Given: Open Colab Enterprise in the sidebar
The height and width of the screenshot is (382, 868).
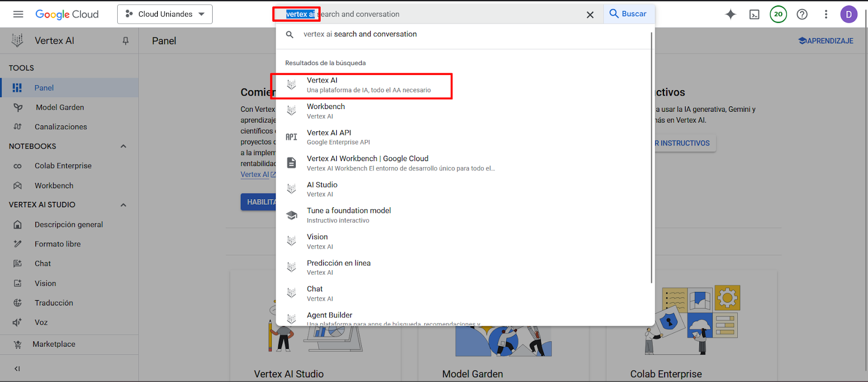Looking at the screenshot, I should (x=69, y=166).
